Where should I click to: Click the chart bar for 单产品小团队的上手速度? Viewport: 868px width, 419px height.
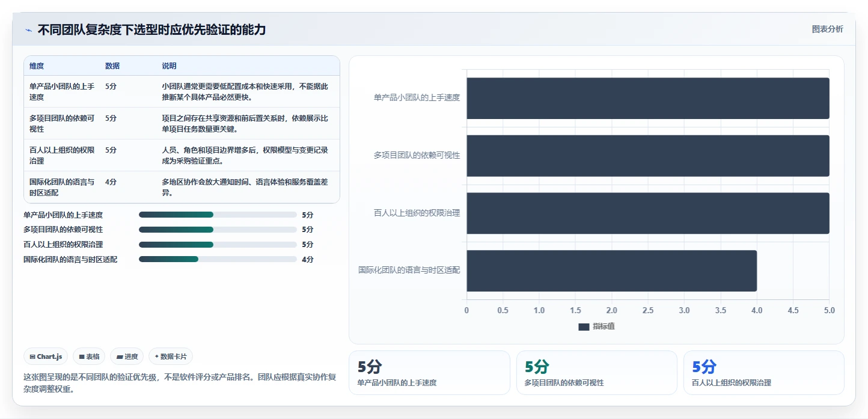648,98
